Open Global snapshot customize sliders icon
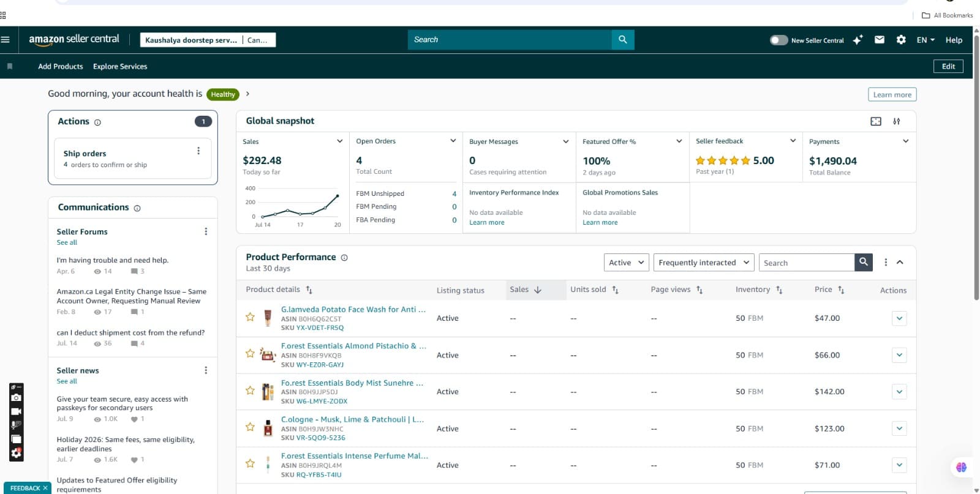The image size is (980, 494). pos(897,121)
